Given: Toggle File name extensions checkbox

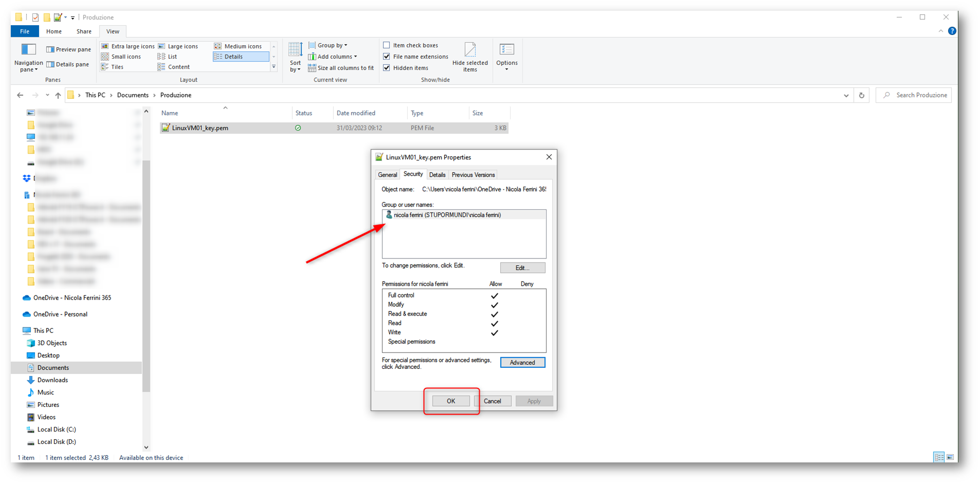Looking at the screenshot, I should pos(387,57).
